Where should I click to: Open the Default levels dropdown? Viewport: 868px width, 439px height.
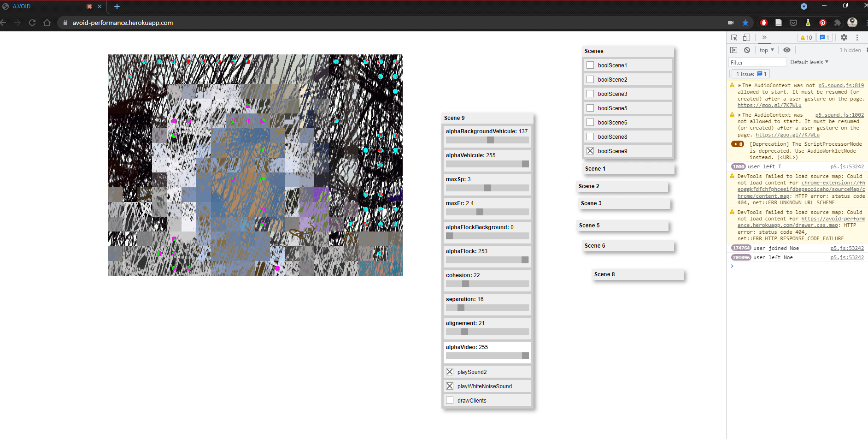(x=809, y=62)
